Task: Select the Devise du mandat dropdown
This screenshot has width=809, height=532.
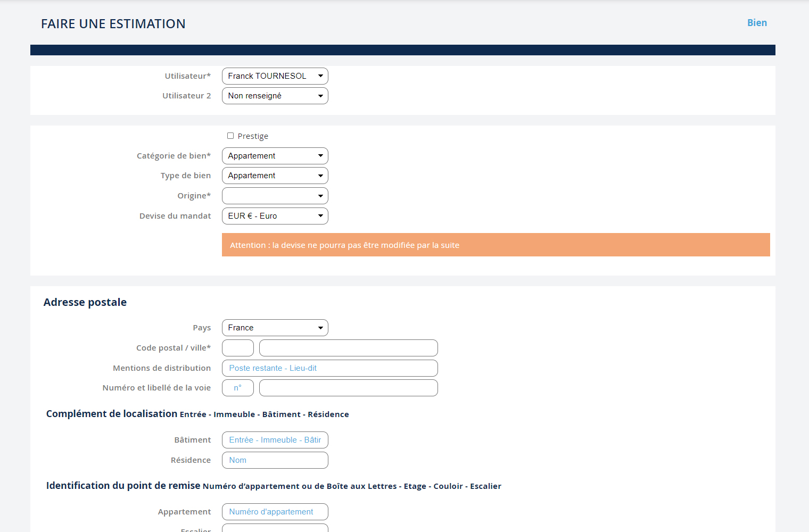Action: (275, 216)
